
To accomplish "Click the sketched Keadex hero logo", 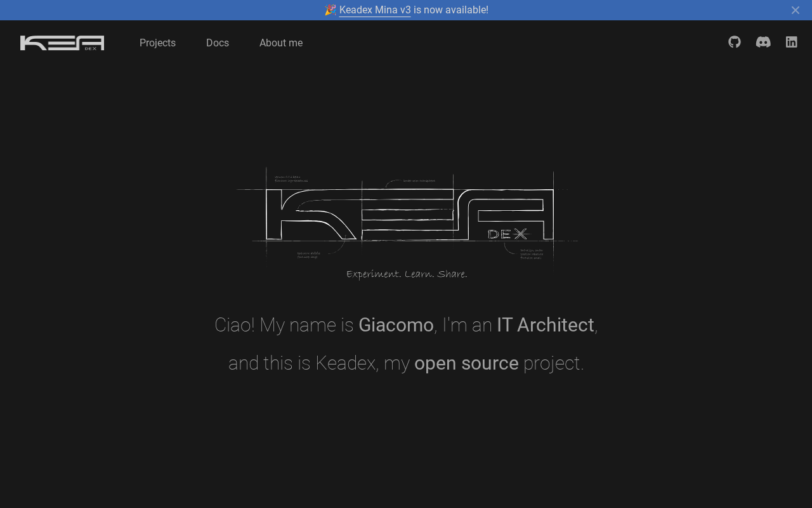I will point(406,216).
